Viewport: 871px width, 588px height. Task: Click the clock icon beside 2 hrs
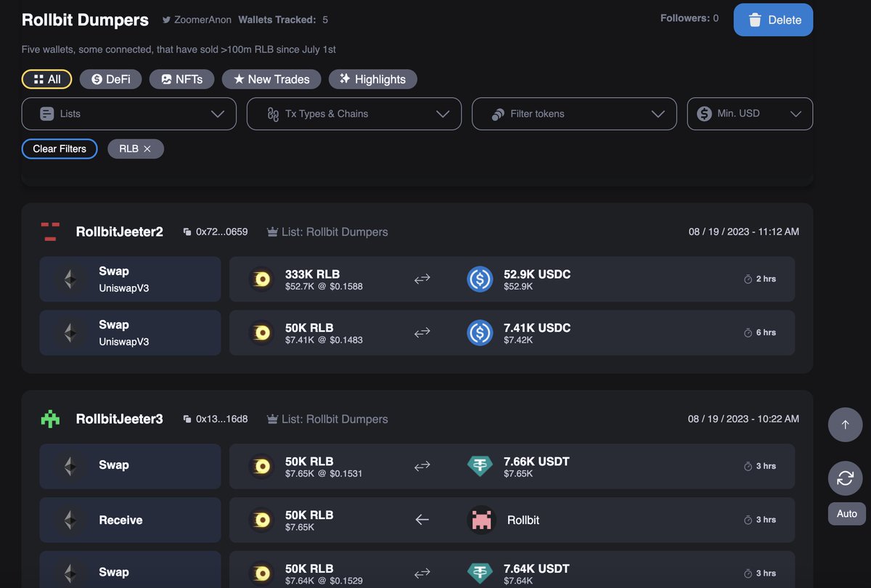(748, 279)
